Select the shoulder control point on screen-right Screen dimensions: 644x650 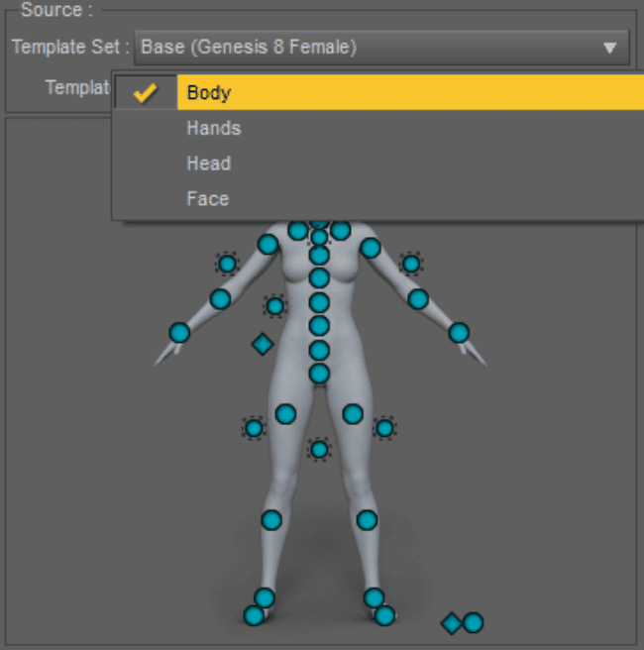coord(371,248)
